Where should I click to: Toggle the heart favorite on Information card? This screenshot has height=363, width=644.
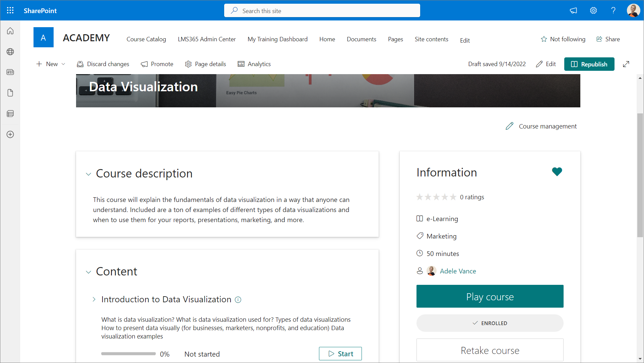557,172
